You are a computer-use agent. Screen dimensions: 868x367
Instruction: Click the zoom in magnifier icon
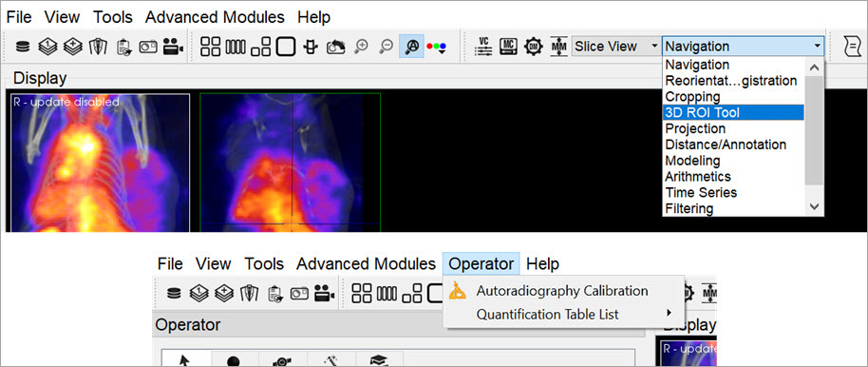(x=362, y=48)
